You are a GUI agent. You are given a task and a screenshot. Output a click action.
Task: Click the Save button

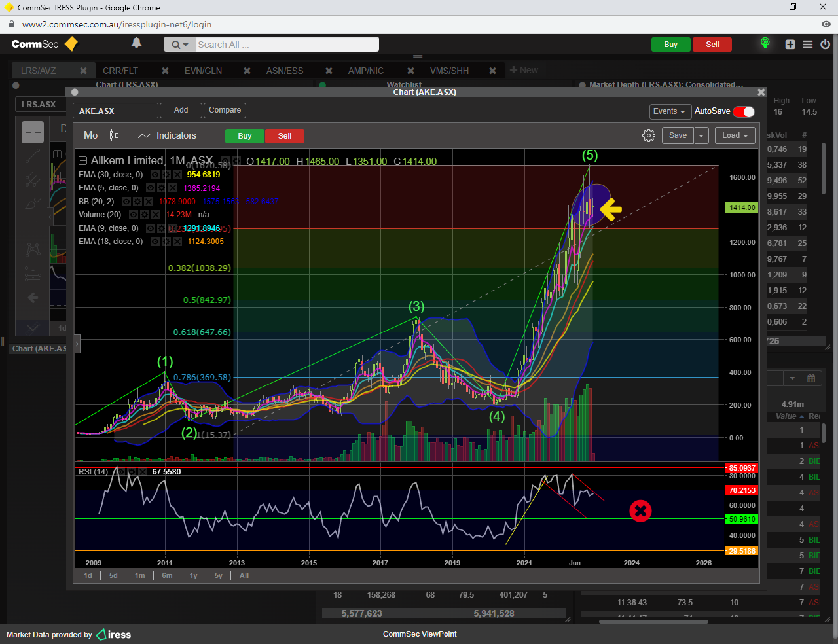(678, 135)
